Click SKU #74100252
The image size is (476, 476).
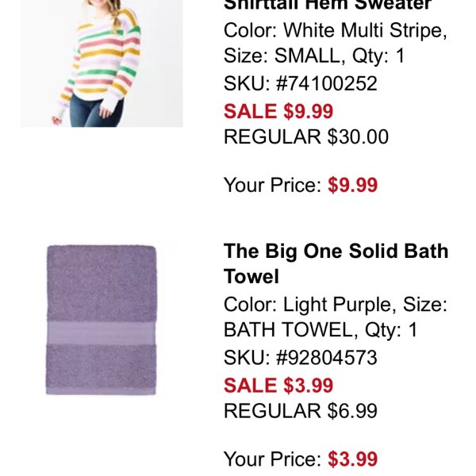[301, 83]
